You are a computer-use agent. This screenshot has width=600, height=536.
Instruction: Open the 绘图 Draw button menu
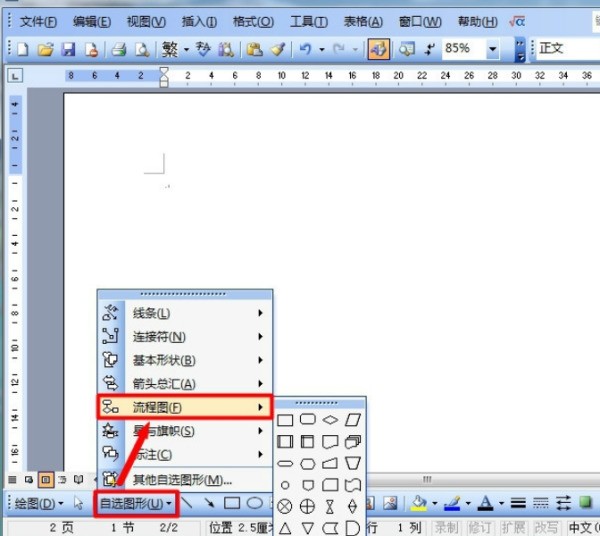coord(38,503)
